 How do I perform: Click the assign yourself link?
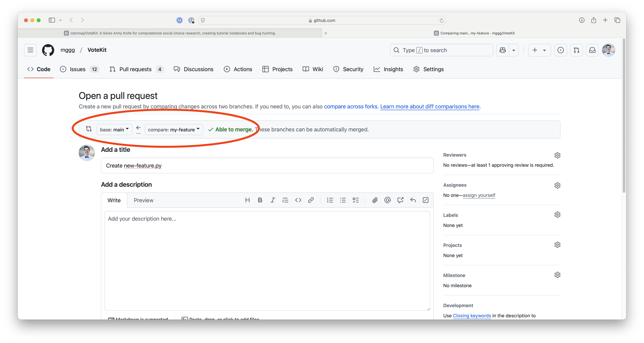coord(479,195)
